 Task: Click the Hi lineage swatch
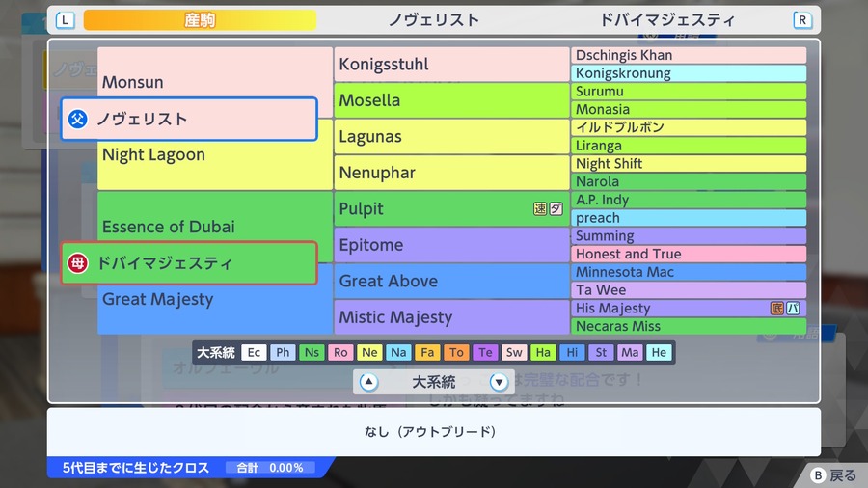point(572,352)
